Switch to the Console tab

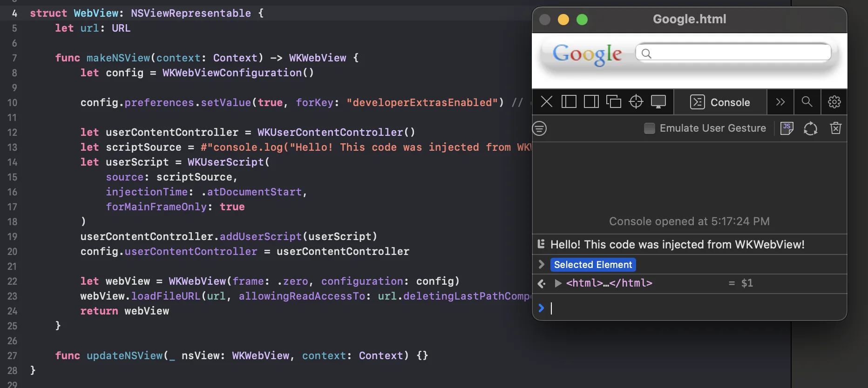[x=720, y=102]
